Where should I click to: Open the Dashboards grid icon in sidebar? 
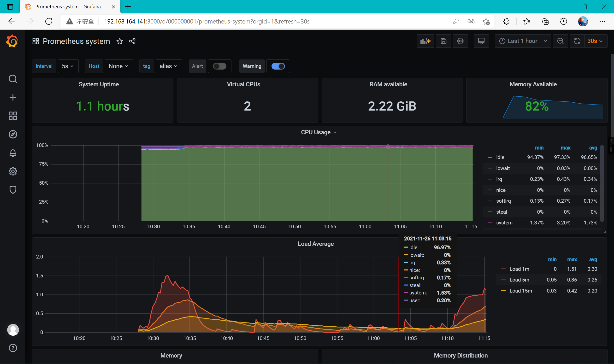coord(13,116)
